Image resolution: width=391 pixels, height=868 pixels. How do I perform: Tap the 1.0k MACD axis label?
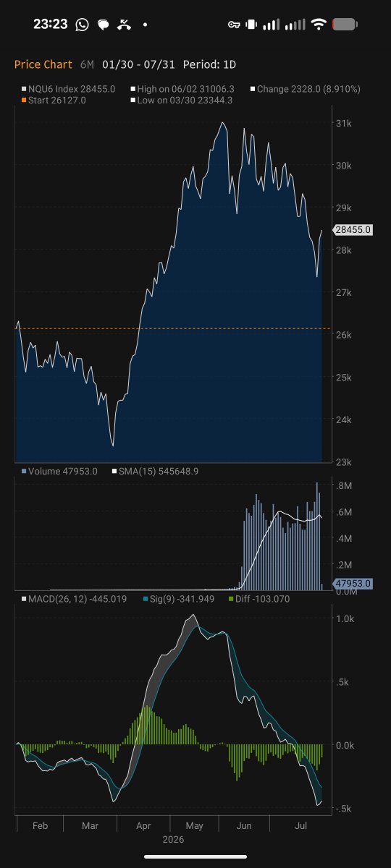[x=345, y=619]
